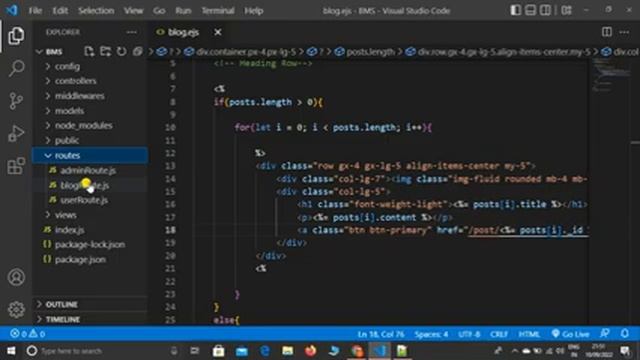This screenshot has height=360, width=640.
Task: Open Firefox from the taskbar
Action: point(311,351)
